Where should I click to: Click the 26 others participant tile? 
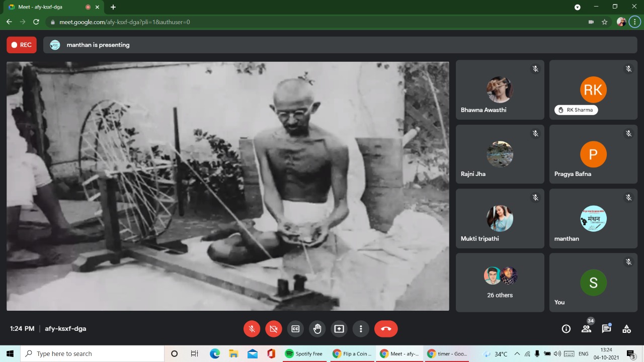coord(500,282)
